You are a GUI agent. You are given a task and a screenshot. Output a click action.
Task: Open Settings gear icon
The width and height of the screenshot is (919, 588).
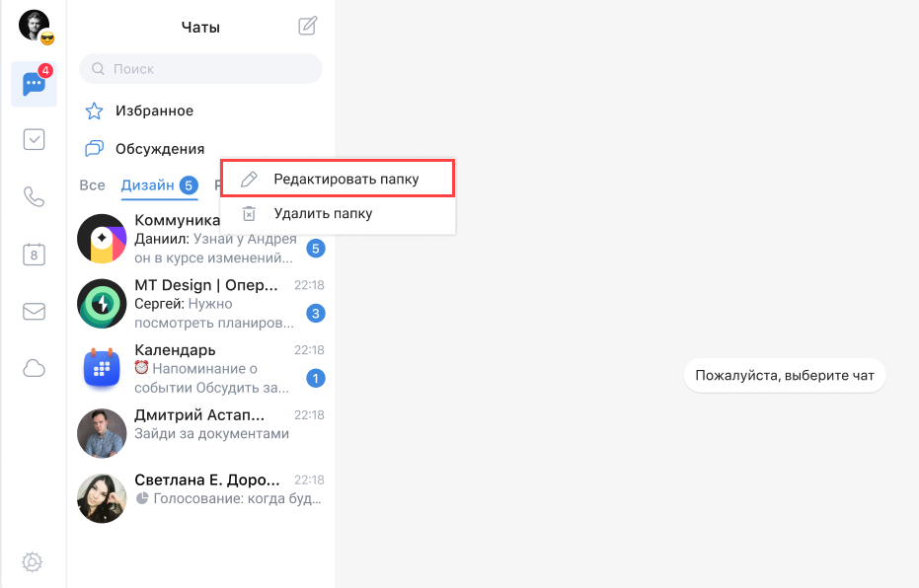(33, 562)
